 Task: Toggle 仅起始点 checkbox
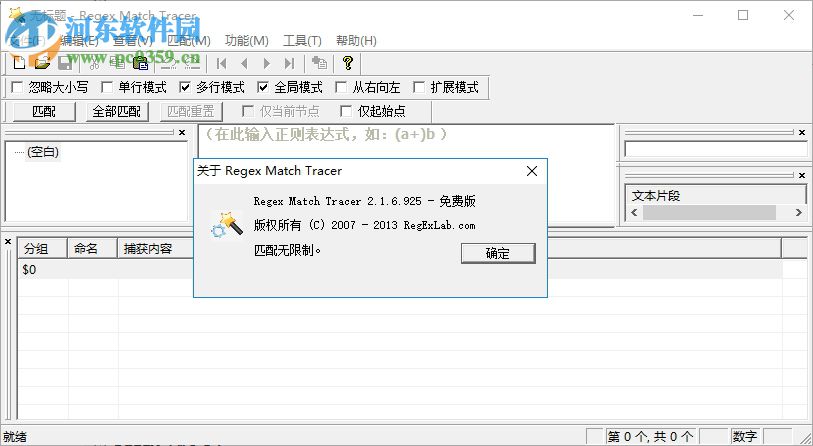coord(346,111)
